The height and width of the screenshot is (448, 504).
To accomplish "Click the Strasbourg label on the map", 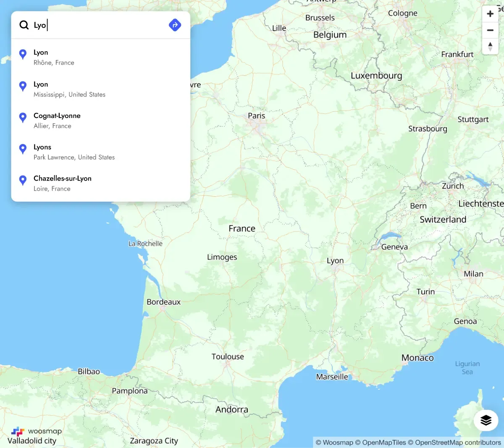I will [x=428, y=129].
